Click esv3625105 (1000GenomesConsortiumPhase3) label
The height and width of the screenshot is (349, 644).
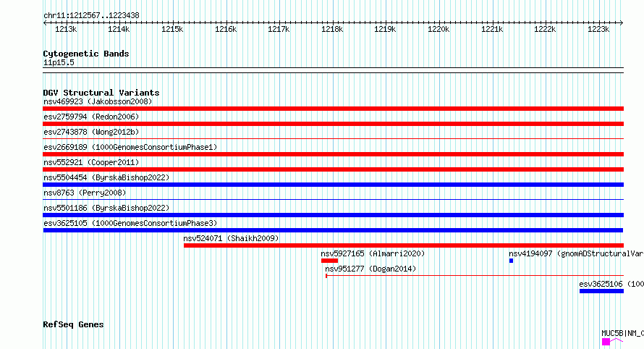(x=130, y=223)
